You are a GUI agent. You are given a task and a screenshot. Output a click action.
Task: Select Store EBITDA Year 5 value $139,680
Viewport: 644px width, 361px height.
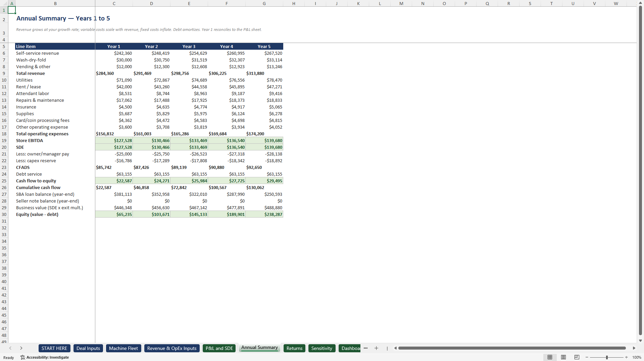click(x=264, y=140)
